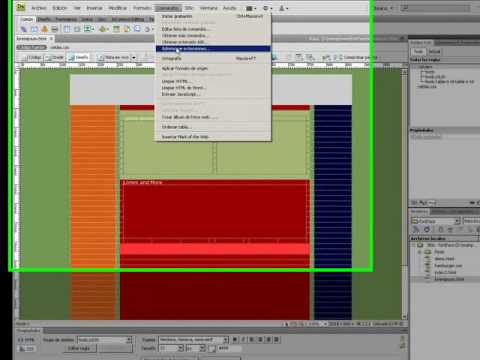Screen dimensions: 480x360
Task: Open the Edición menu
Action: coord(60,8)
